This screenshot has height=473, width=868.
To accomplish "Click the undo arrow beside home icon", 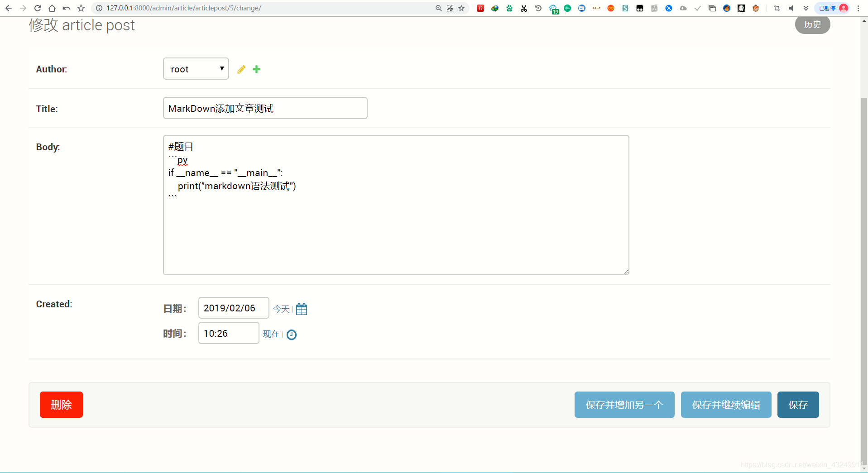I will 67,8.
